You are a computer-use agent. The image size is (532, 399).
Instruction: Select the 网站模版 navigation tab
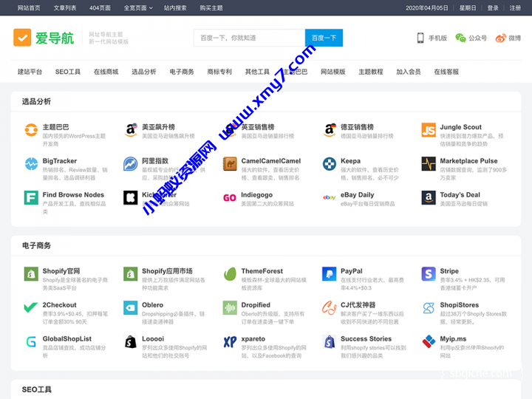pos(333,72)
